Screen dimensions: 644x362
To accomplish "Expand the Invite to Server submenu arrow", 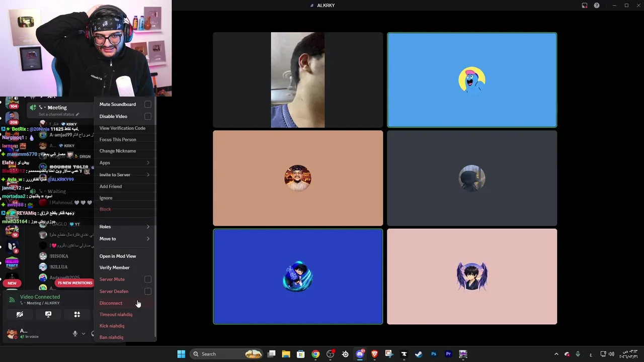I will [x=148, y=174].
